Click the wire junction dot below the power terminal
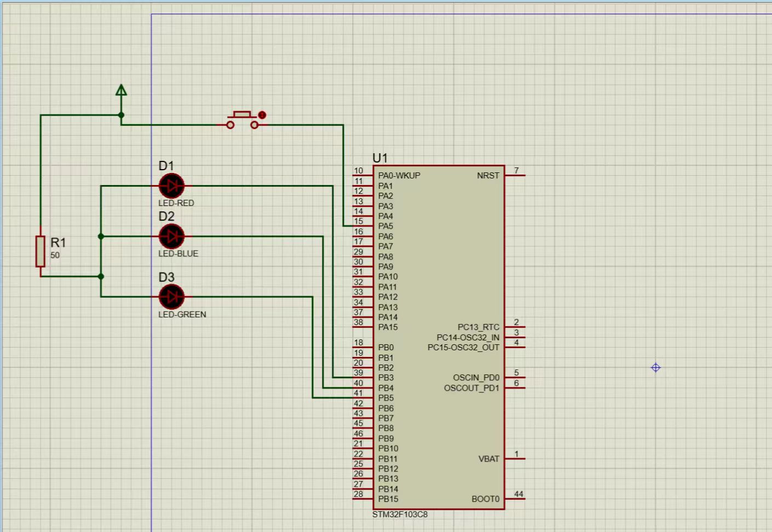772x532 pixels. pos(121,115)
